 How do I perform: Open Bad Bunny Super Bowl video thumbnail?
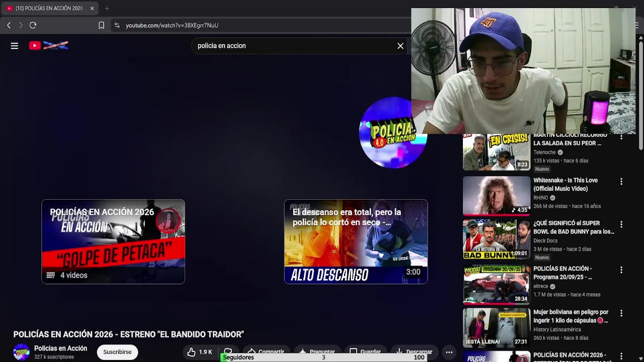(497, 239)
